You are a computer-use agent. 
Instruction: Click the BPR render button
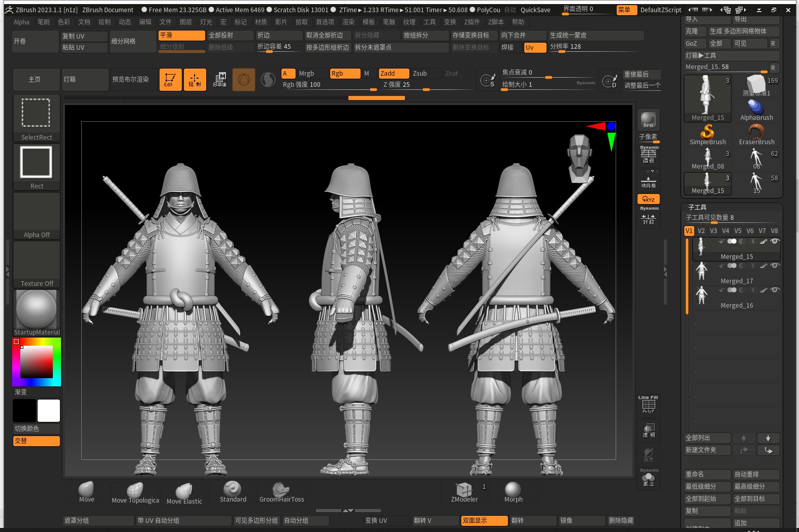tap(648, 120)
